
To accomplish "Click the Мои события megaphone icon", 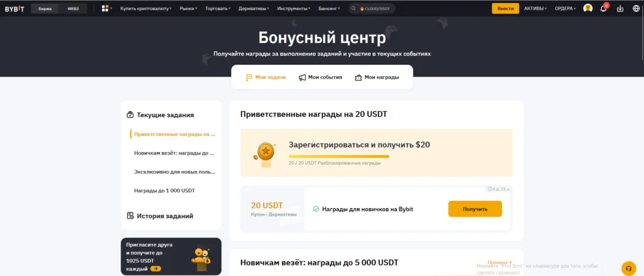I will tap(303, 77).
